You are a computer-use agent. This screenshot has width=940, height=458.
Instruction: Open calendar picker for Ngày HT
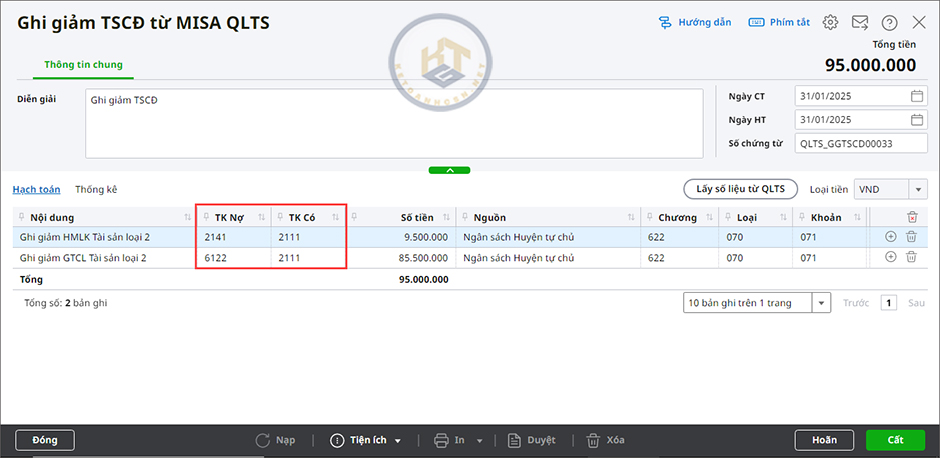pyautogui.click(x=917, y=120)
